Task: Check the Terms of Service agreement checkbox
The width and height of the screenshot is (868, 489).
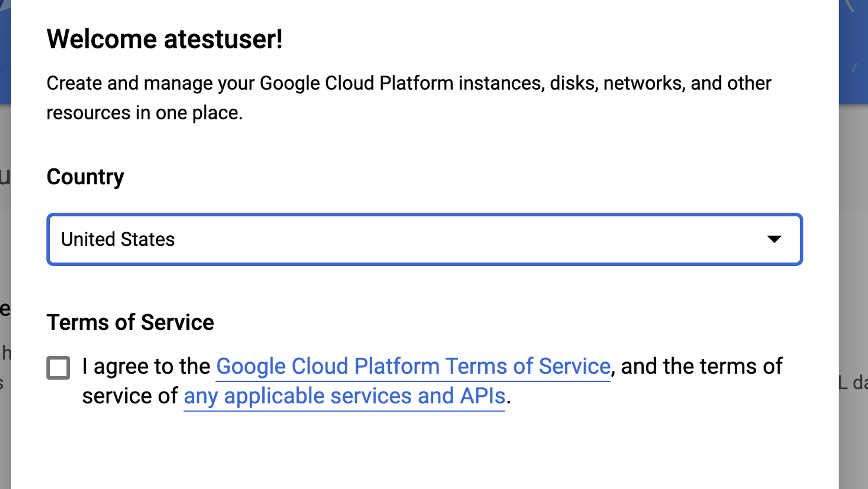Action: click(58, 367)
